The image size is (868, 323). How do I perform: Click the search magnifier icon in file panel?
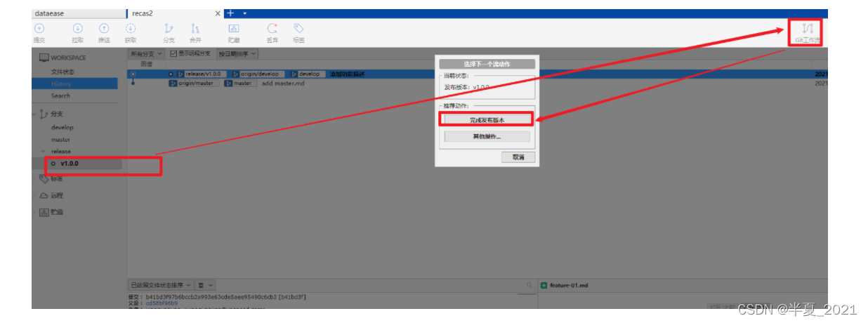pos(530,285)
